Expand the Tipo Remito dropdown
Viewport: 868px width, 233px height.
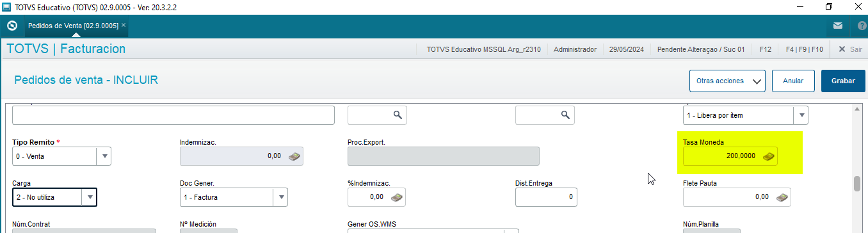[104, 156]
